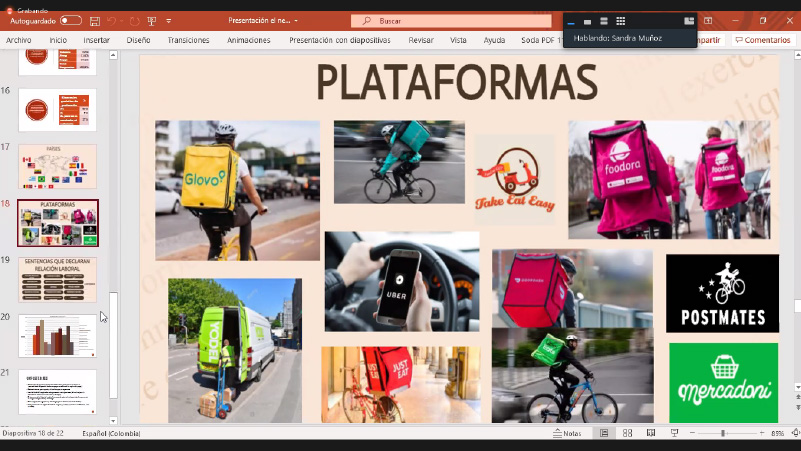
Task: Select the Take Eat Easy logo image
Action: [x=514, y=180]
